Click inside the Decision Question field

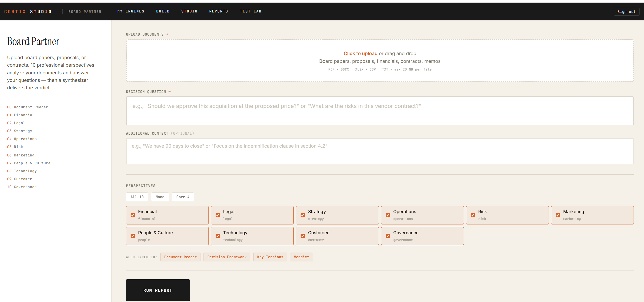click(380, 111)
